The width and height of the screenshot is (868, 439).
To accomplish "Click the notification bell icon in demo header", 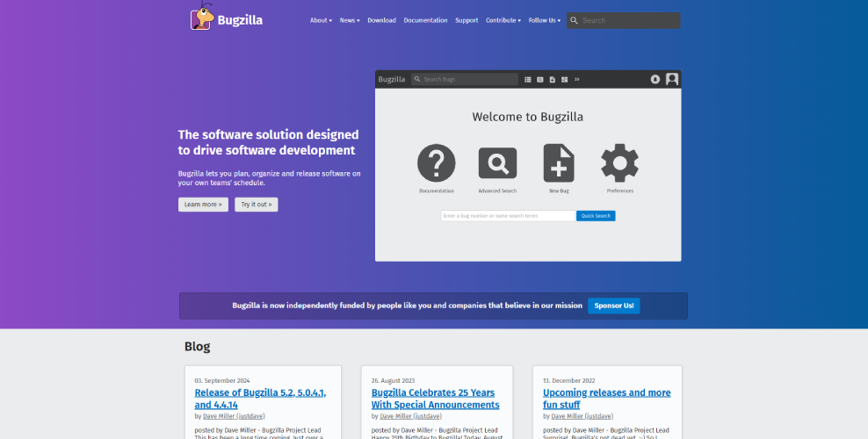I will [x=655, y=79].
